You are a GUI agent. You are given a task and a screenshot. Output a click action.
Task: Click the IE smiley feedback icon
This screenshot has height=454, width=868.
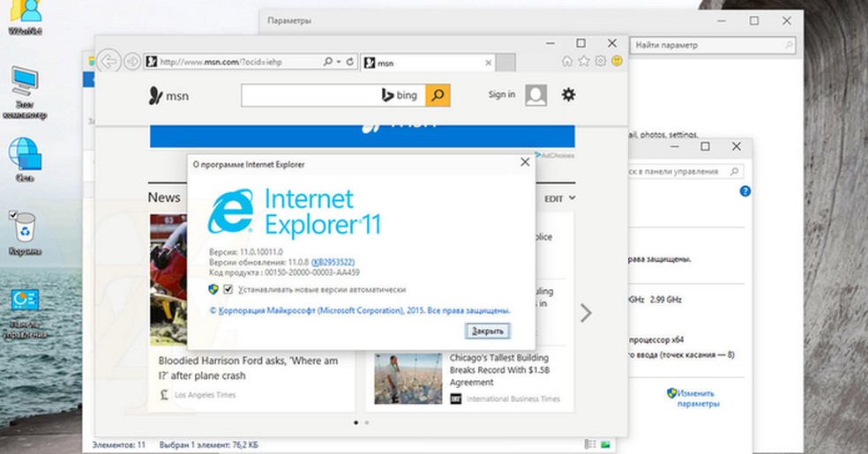click(x=617, y=61)
